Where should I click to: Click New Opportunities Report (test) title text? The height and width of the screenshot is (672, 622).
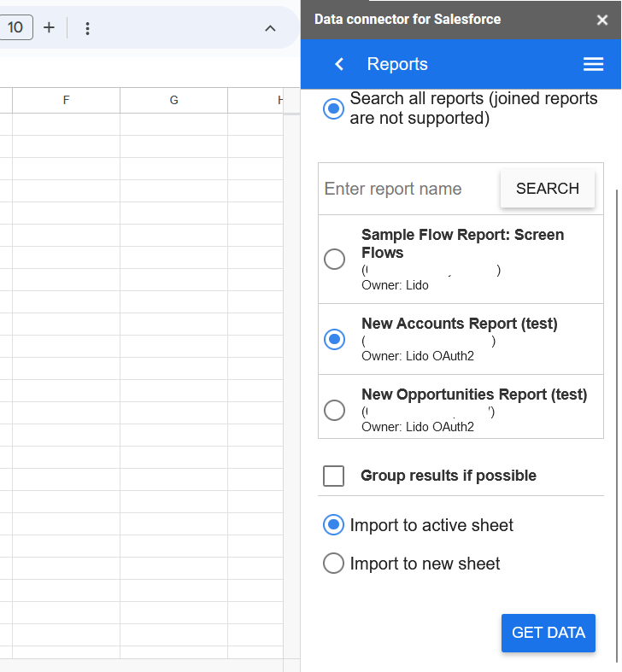474,394
